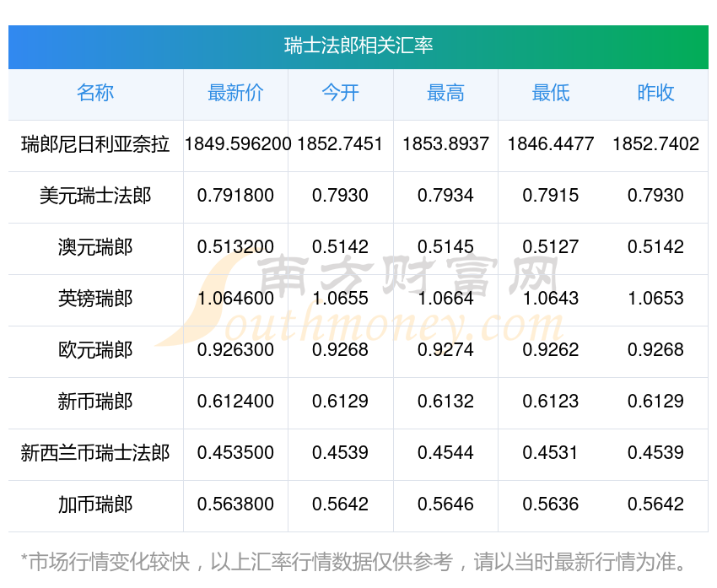Open the 欧元瑞郎 row name
This screenshot has height=588, width=717.
pos(95,350)
